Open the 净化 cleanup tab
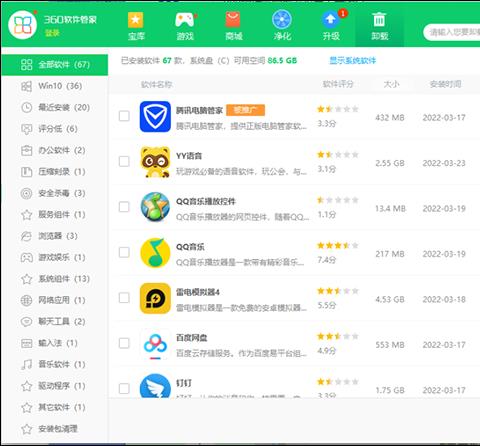480x446 pixels. [x=282, y=26]
